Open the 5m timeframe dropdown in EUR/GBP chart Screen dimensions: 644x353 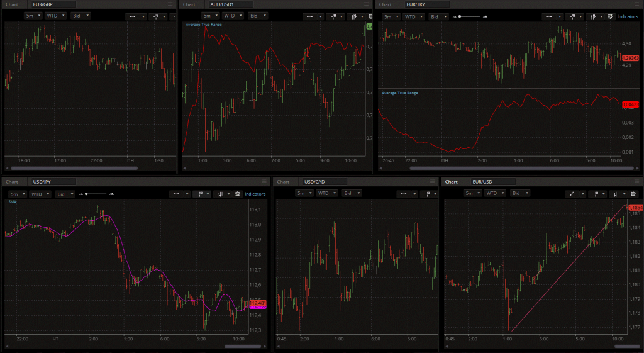coord(33,16)
